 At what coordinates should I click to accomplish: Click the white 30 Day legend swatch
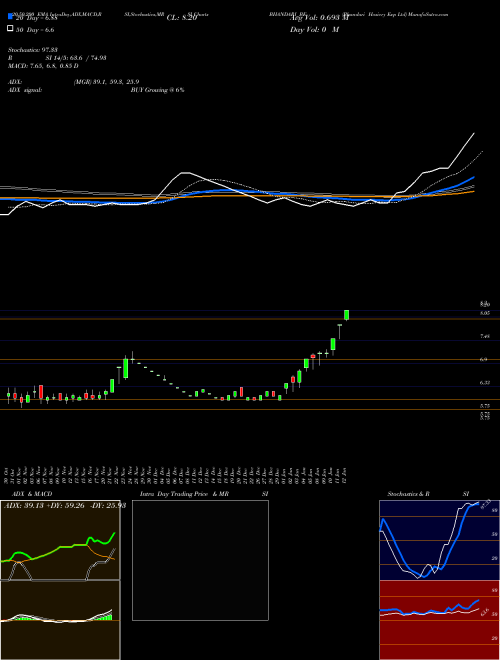point(10,29)
